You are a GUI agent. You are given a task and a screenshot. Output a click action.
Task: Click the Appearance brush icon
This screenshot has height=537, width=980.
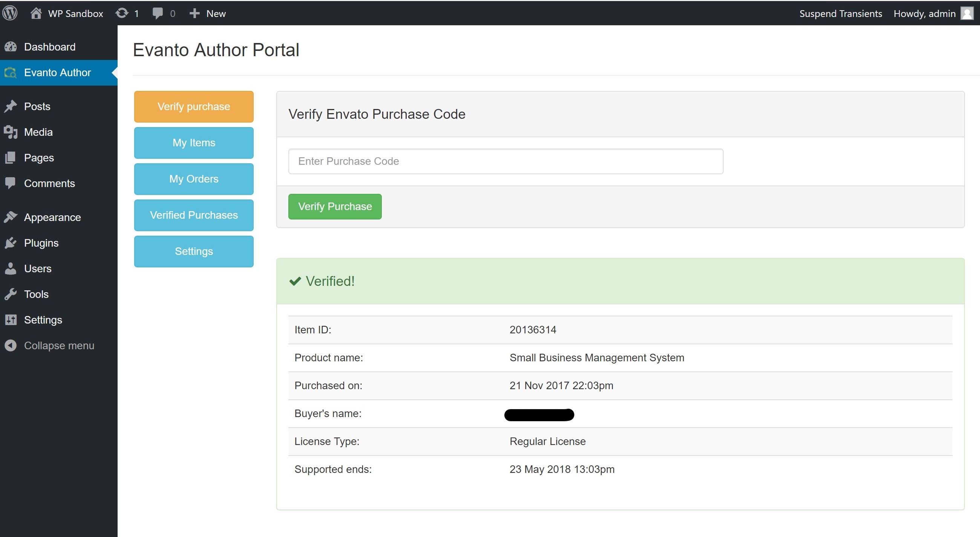pos(11,217)
